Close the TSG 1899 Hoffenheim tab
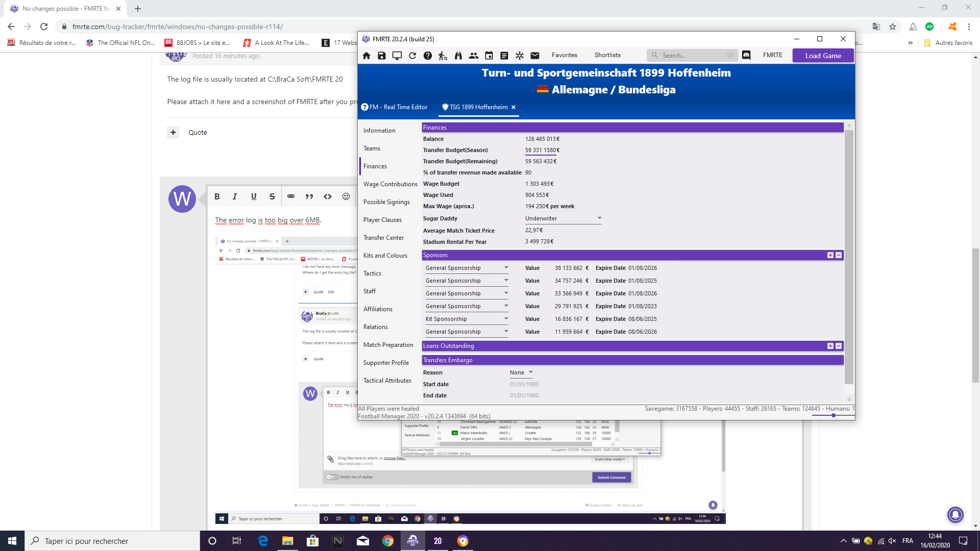 [x=513, y=107]
